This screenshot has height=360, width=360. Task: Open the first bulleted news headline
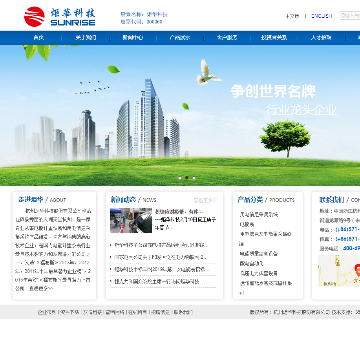point(161,245)
